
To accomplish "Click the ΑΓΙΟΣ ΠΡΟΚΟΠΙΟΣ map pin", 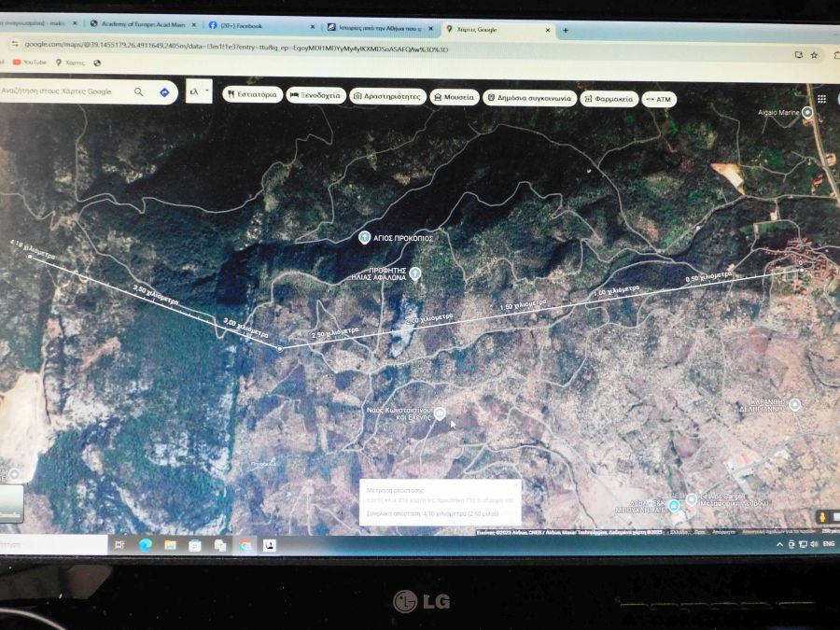I will 366,238.
